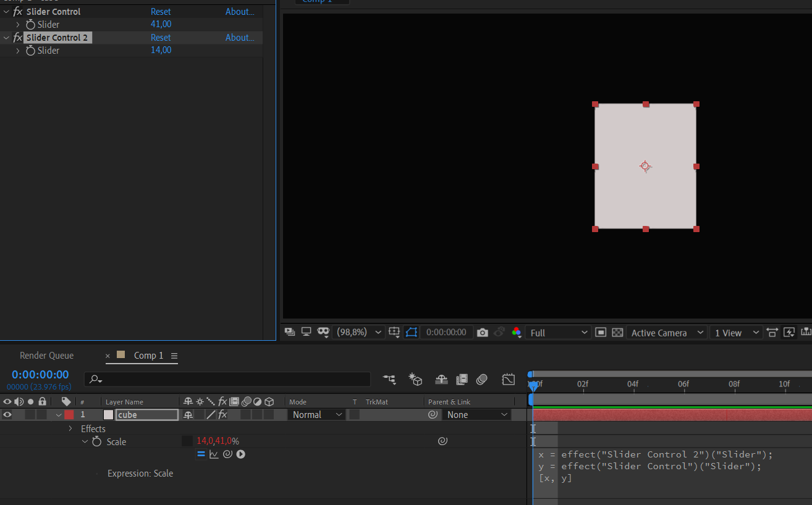The image size is (812, 505).
Task: Switch to the Render Queue tab
Action: pos(46,355)
